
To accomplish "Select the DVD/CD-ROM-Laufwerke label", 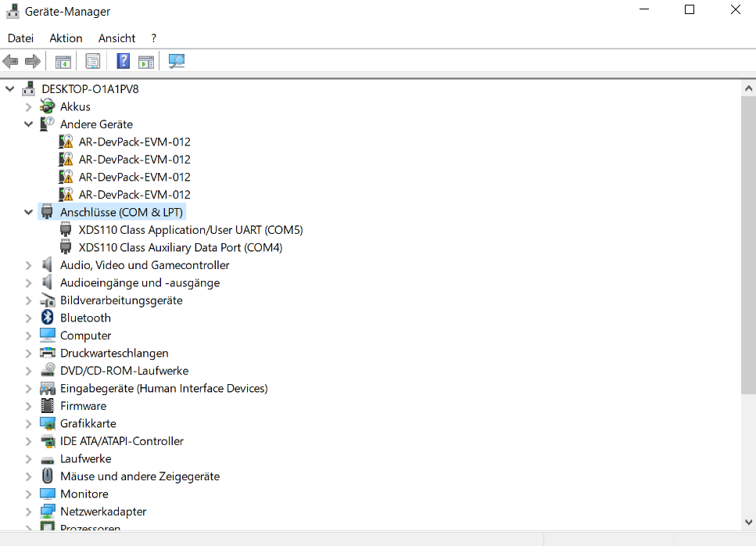I will 124,371.
